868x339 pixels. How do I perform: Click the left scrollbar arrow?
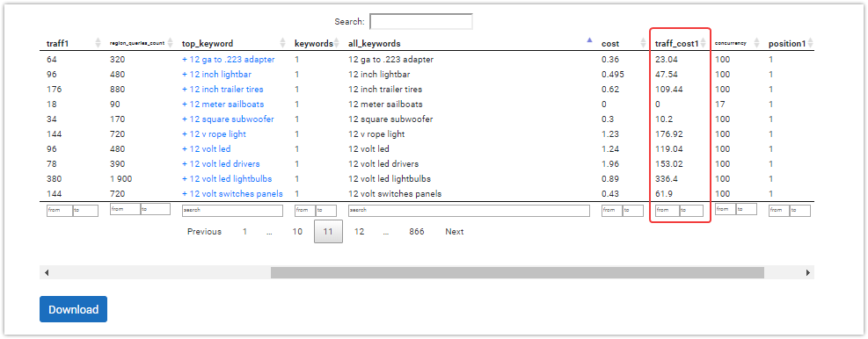point(47,272)
